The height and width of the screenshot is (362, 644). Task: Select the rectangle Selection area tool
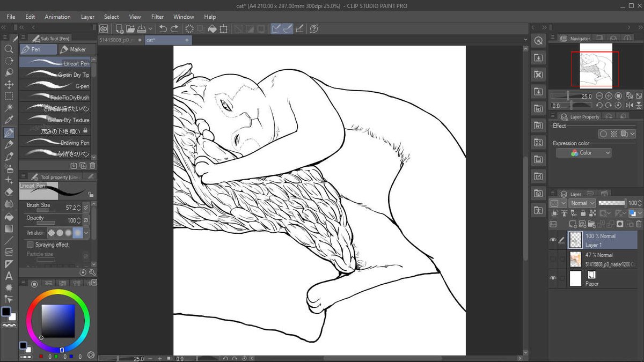[x=9, y=96]
